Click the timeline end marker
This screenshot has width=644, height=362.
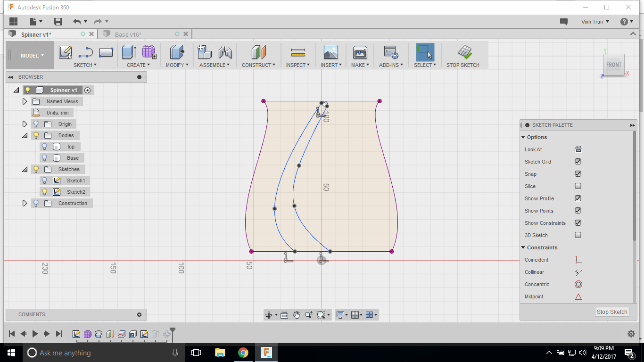173,334
